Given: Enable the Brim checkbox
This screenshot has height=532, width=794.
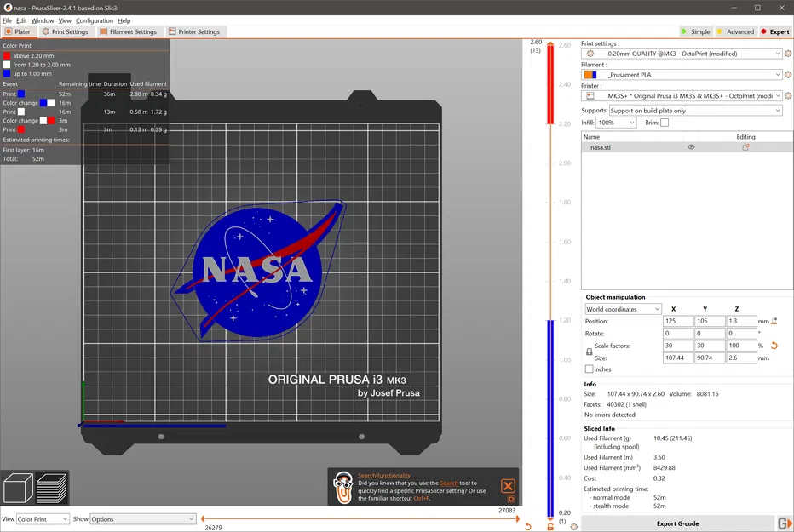Looking at the screenshot, I should click(665, 123).
